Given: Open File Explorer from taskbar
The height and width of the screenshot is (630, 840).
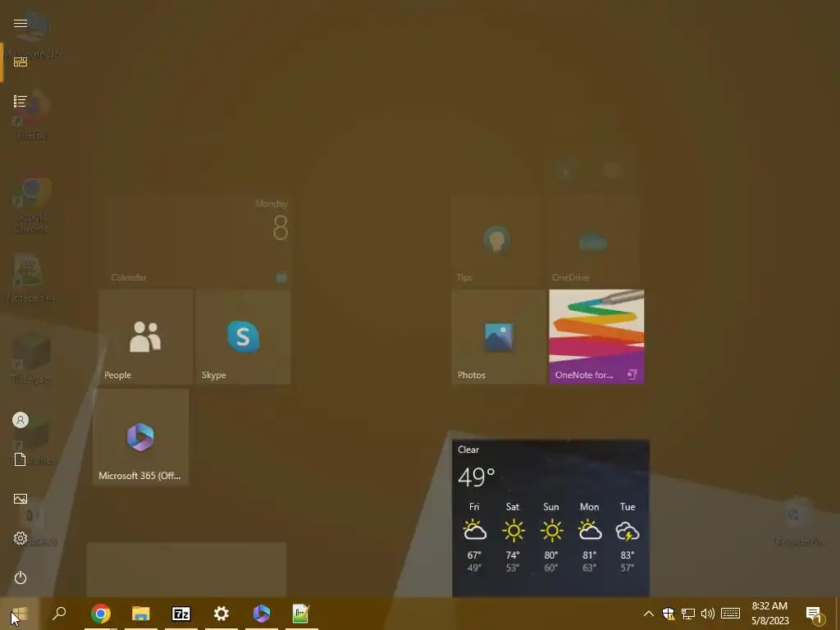Looking at the screenshot, I should click(x=141, y=614).
